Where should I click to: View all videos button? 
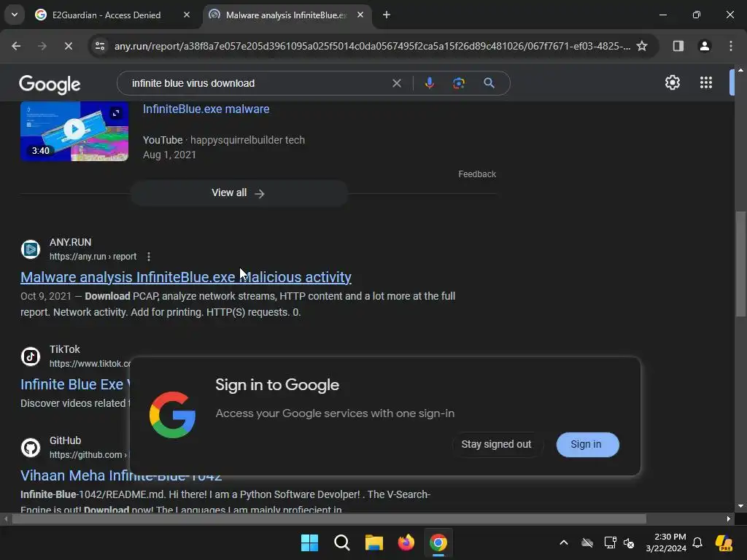pyautogui.click(x=239, y=192)
